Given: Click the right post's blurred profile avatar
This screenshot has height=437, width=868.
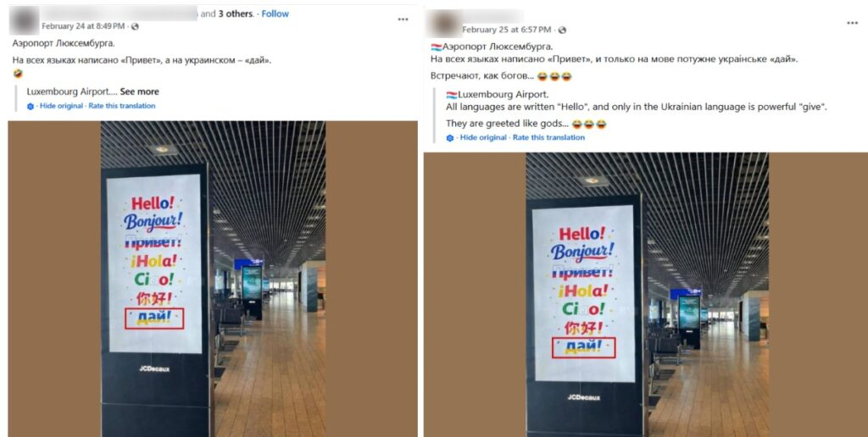Looking at the screenshot, I should pyautogui.click(x=444, y=24).
